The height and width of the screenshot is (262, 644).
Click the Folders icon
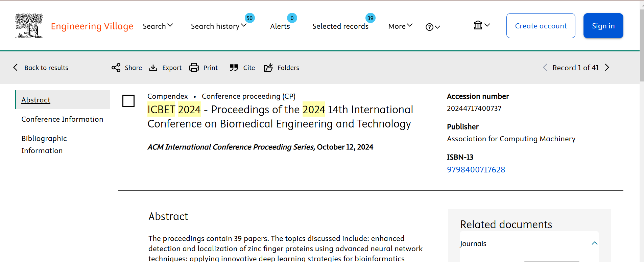[268, 68]
